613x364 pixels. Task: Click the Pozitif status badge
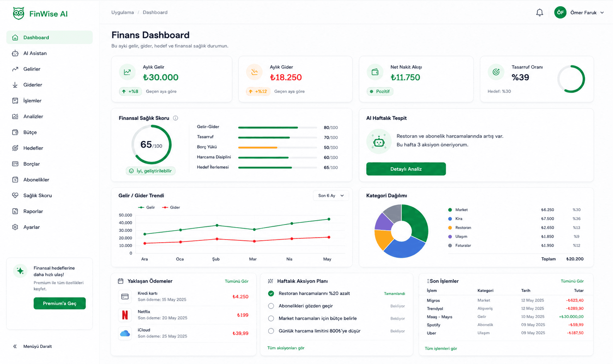[380, 92]
